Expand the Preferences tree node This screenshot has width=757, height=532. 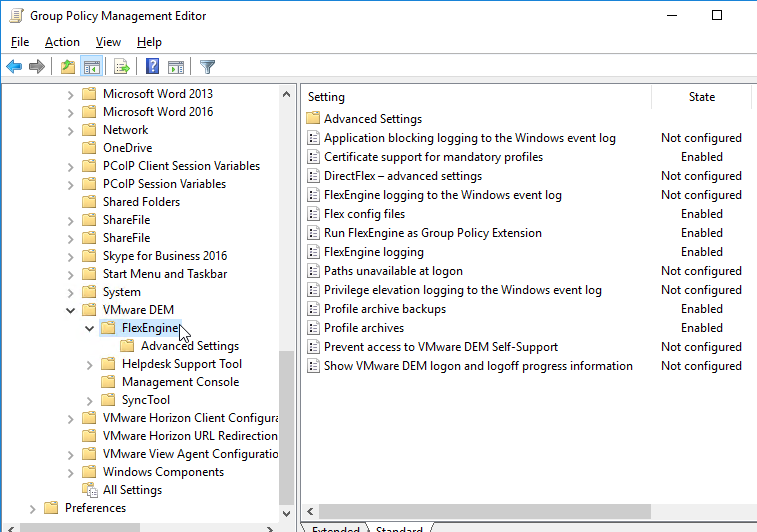[x=32, y=508]
